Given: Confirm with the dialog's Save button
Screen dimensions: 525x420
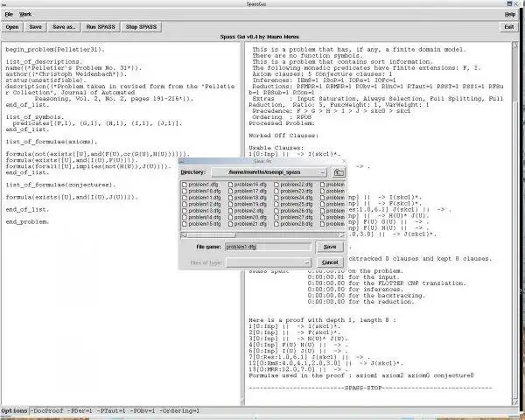Looking at the screenshot, I should coord(330,247).
